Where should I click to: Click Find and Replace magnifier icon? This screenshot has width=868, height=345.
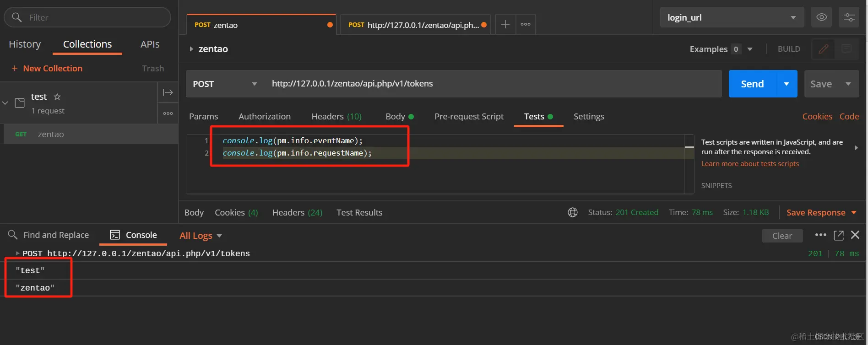[x=13, y=235]
